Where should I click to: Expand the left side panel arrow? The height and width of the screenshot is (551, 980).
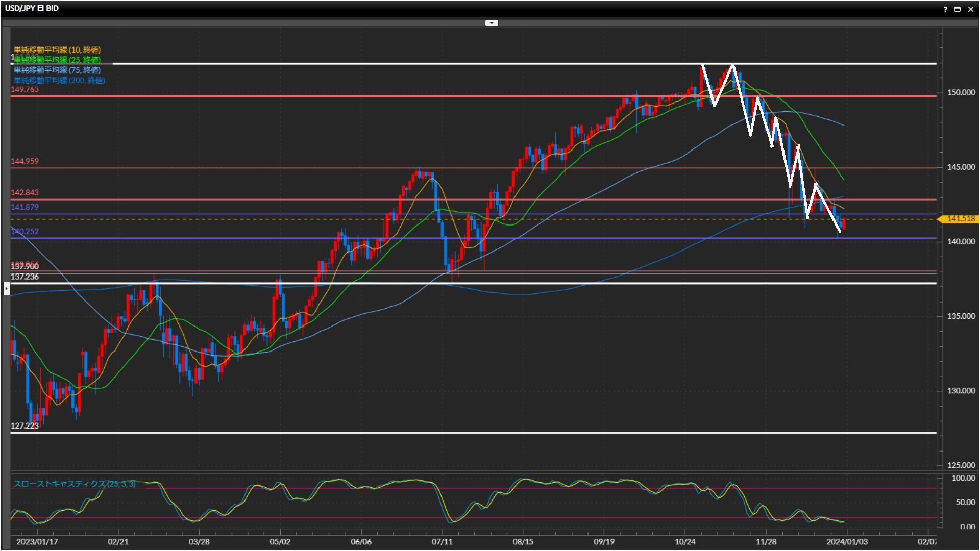click(6, 289)
